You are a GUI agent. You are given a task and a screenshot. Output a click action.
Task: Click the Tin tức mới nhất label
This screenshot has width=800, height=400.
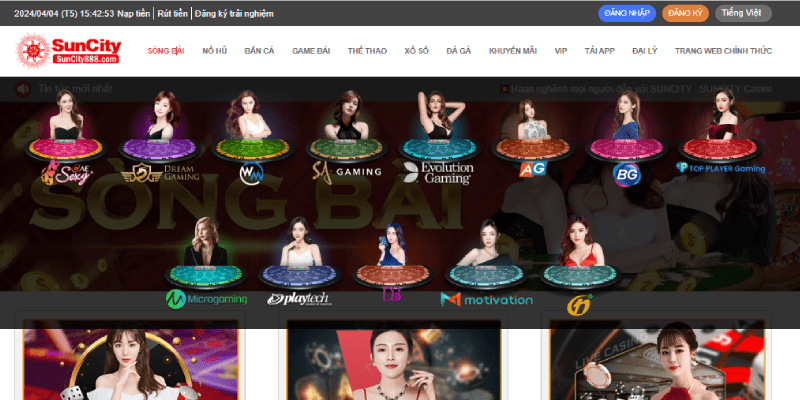[76, 89]
